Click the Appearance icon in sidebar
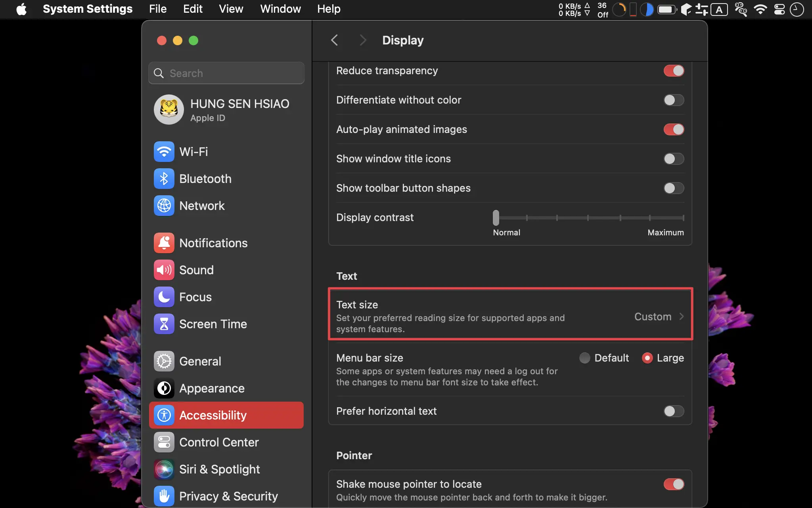 [x=164, y=388]
